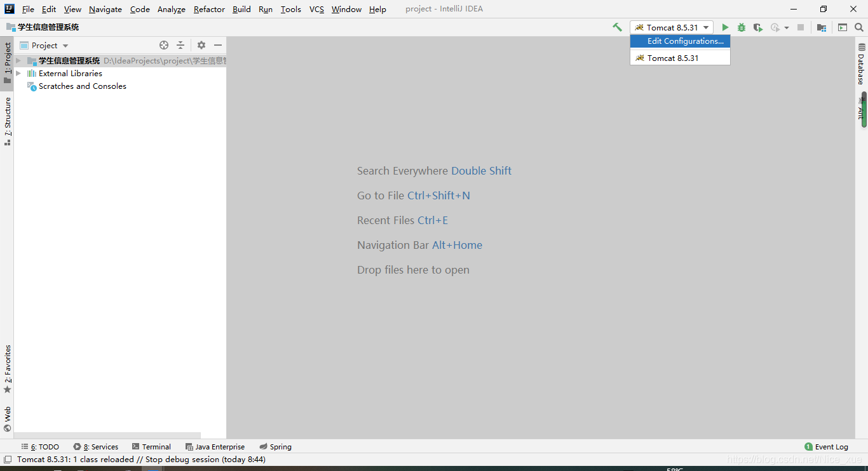Image resolution: width=868 pixels, height=471 pixels.
Task: Open the File menu
Action: [28, 9]
